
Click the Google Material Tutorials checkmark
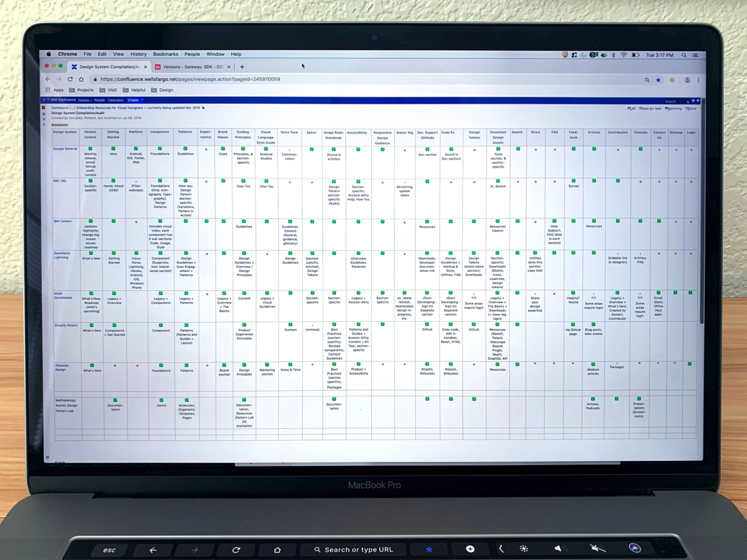640,149
